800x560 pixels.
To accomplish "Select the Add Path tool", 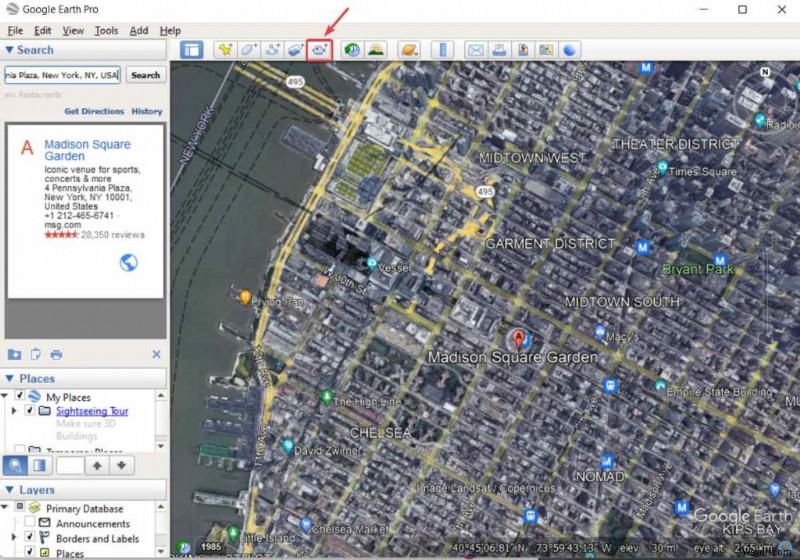I will (x=272, y=50).
